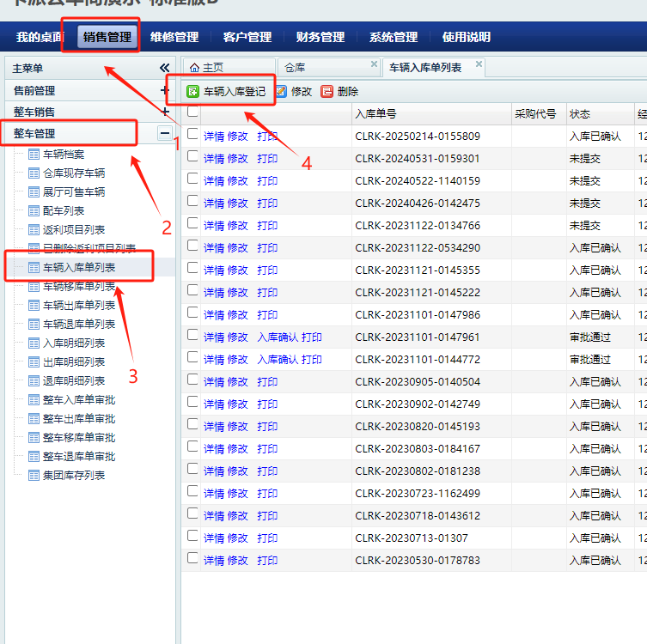Expand the 整车销售 section

pyautogui.click(x=165, y=112)
